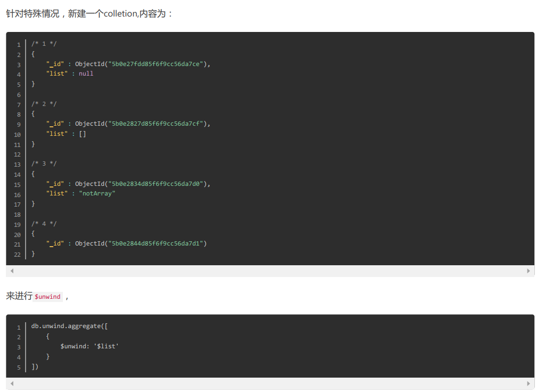Click ObjectId 5b0e2834d85f6f9cc56da7d0
The height and width of the screenshot is (392, 545).
coord(142,184)
